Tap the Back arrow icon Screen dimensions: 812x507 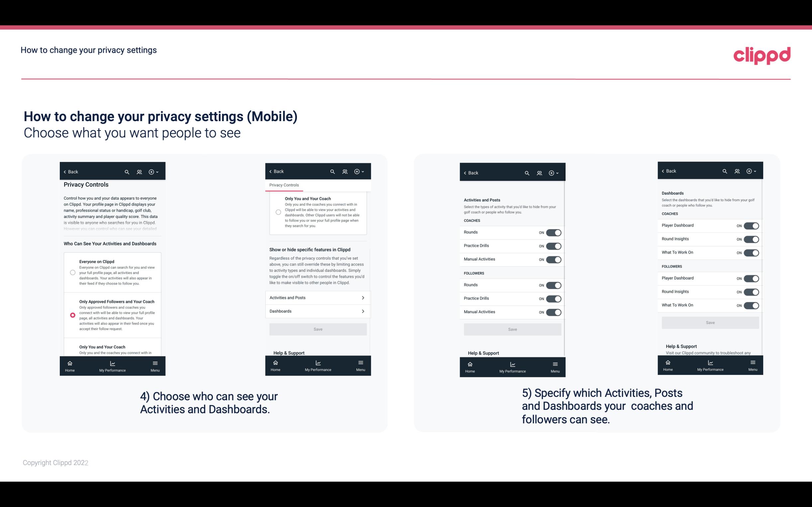(x=64, y=172)
